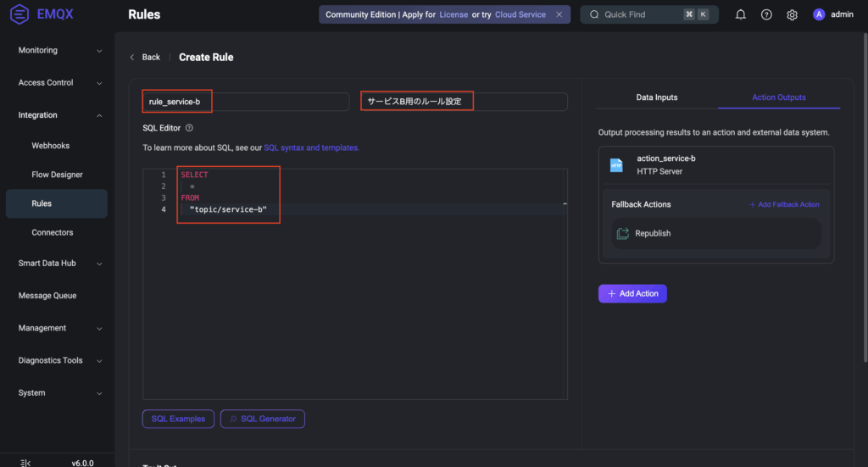The height and width of the screenshot is (467, 868).
Task: Open the settings gear icon
Action: pyautogui.click(x=792, y=14)
